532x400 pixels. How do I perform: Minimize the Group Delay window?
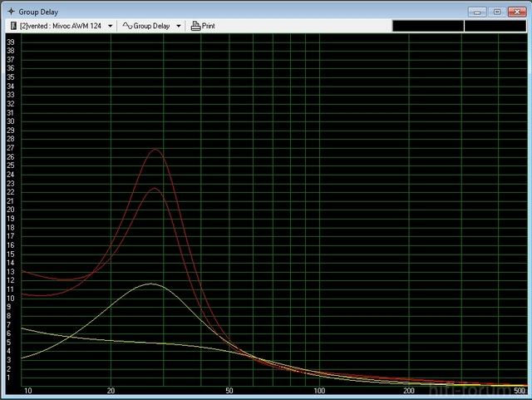(x=477, y=12)
